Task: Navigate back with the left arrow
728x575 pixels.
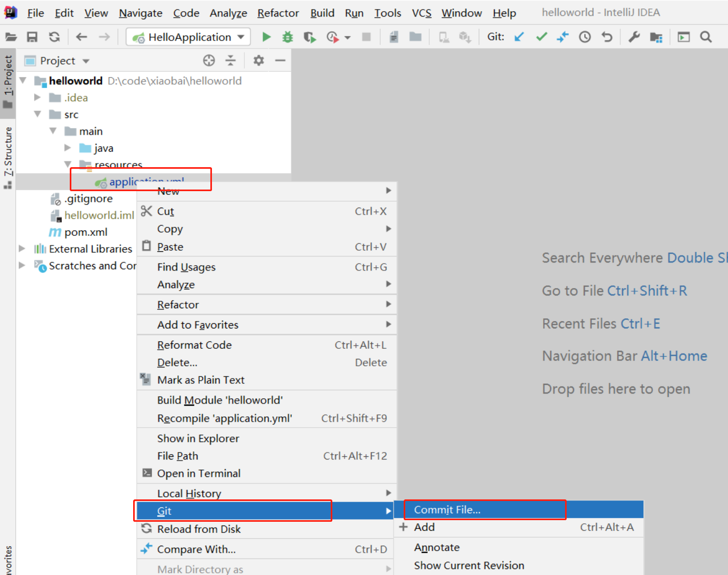Action: [x=81, y=37]
